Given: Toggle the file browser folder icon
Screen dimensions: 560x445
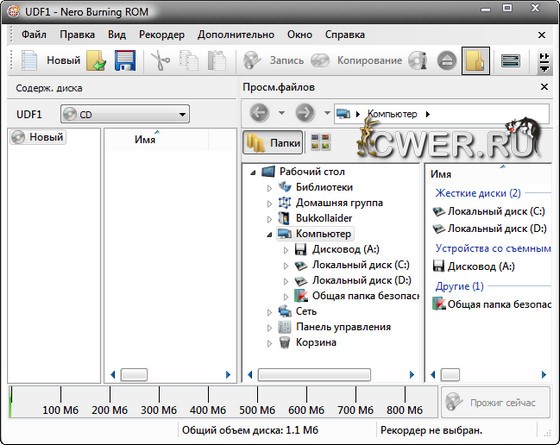Looking at the screenshot, I should pyautogui.click(x=475, y=61).
